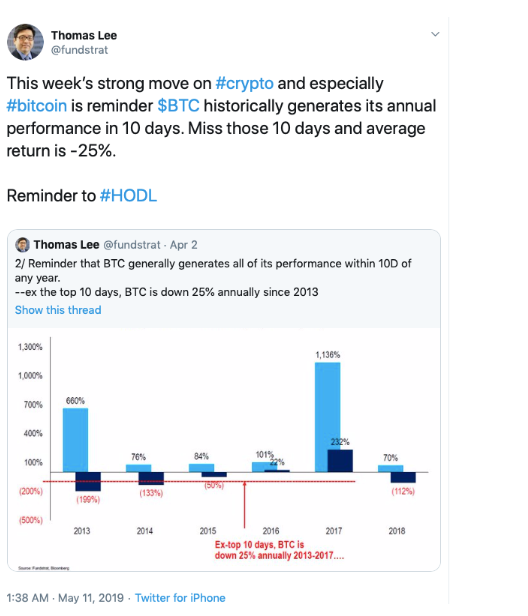Click the 2013 660% light blue bar
Viewport: 528px width, 616px height.
(x=75, y=440)
